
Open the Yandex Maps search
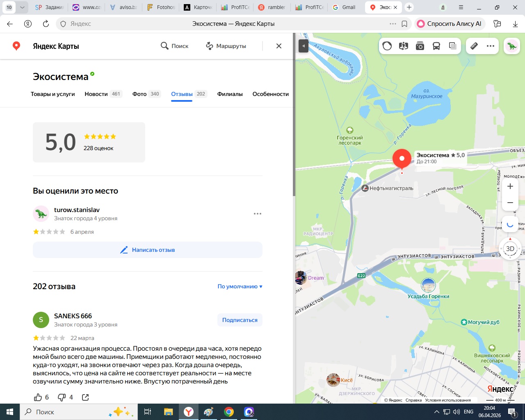click(x=174, y=46)
